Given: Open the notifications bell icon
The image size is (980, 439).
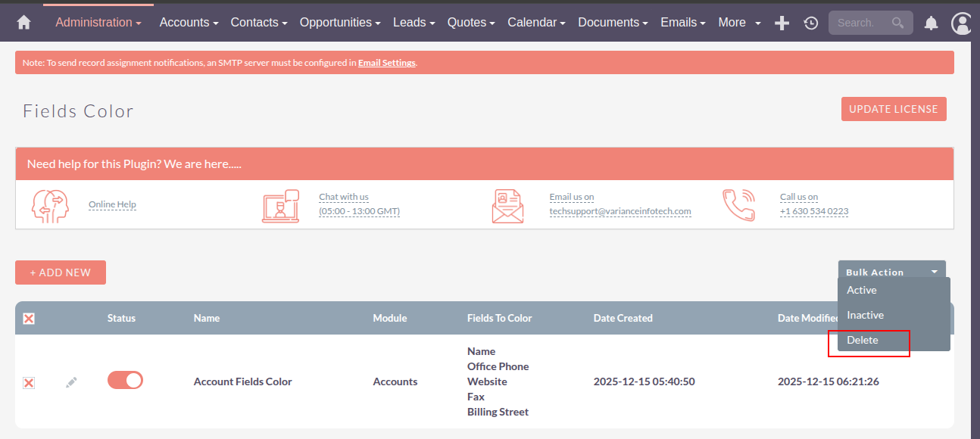Looking at the screenshot, I should (932, 23).
